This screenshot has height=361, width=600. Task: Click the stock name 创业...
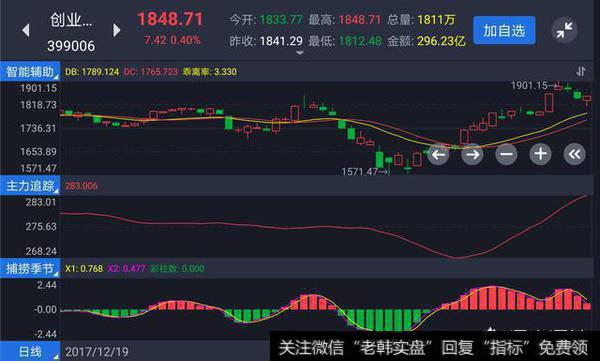click(71, 20)
